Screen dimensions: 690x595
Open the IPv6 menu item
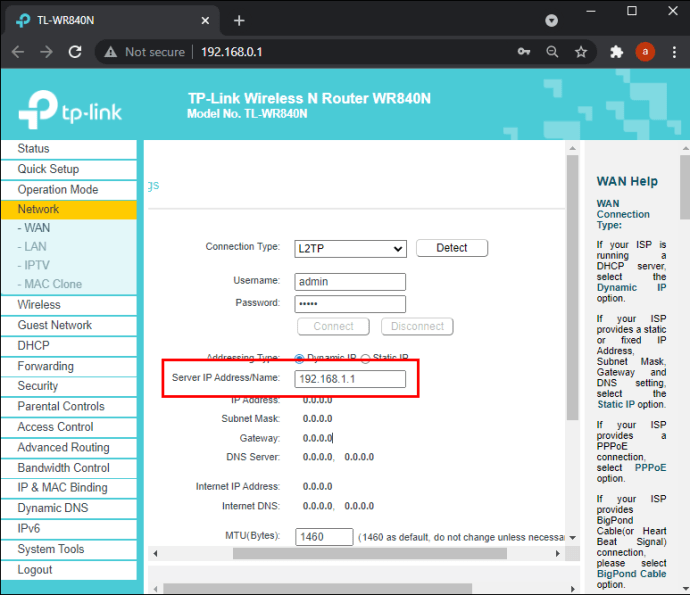tap(69, 529)
